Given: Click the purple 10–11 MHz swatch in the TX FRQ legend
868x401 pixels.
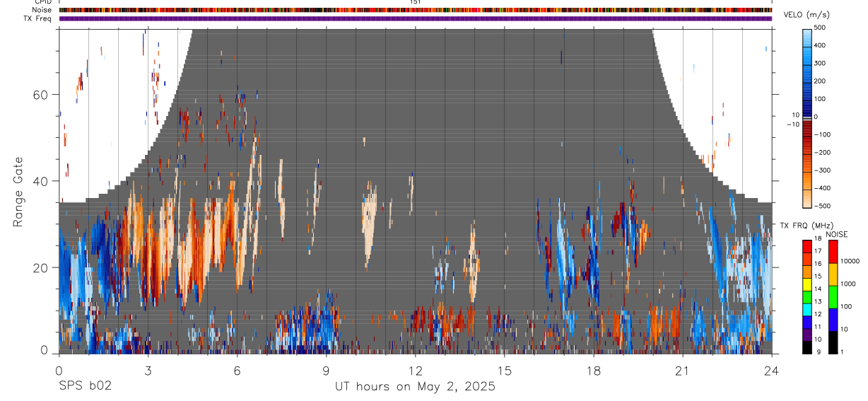Looking at the screenshot, I should click(x=807, y=335).
